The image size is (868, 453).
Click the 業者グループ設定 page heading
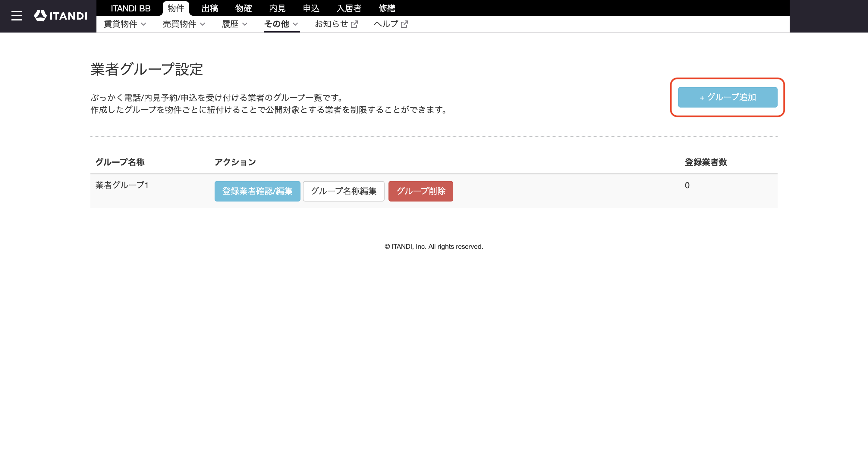click(x=147, y=69)
